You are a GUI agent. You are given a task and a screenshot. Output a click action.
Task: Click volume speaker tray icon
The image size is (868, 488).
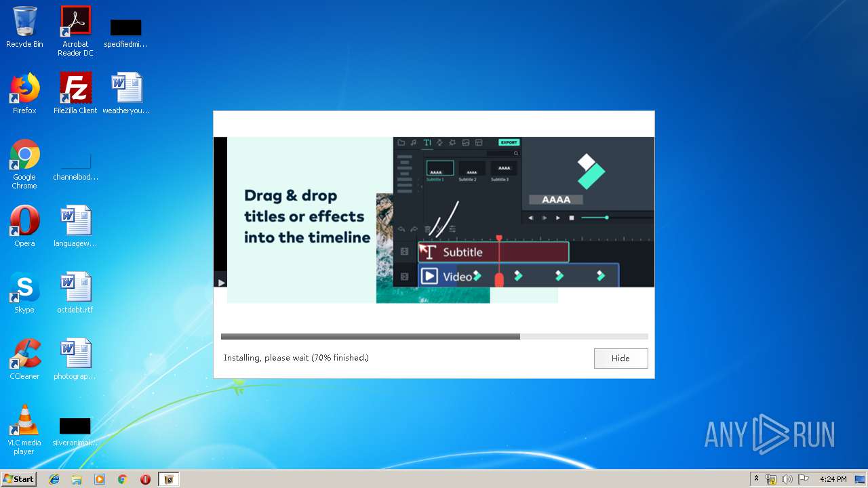point(787,479)
